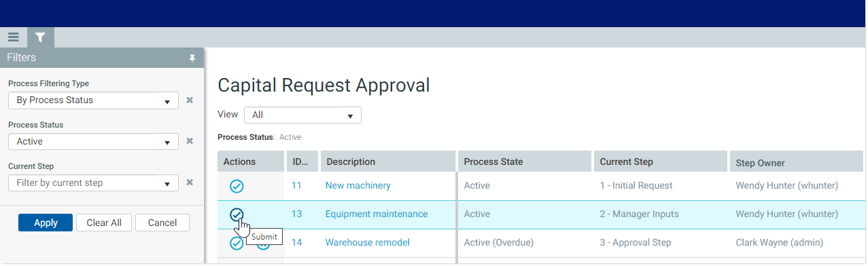
Task: Submit the Equipment maintenance request
Action: coord(237,214)
